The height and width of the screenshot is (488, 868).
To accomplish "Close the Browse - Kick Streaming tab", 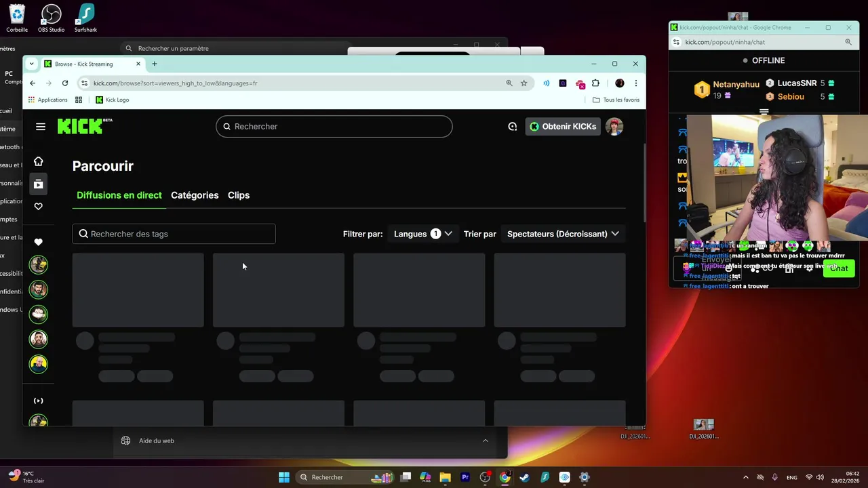I will [x=138, y=64].
